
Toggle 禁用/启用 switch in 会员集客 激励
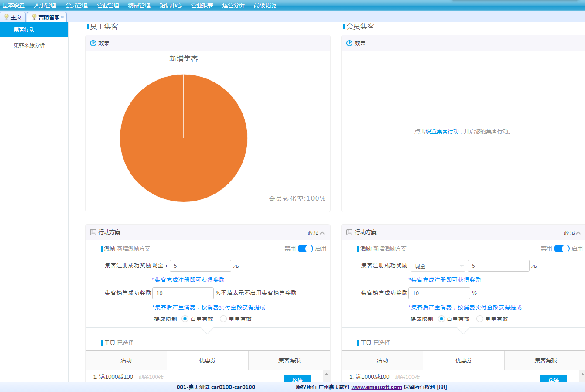coord(561,249)
